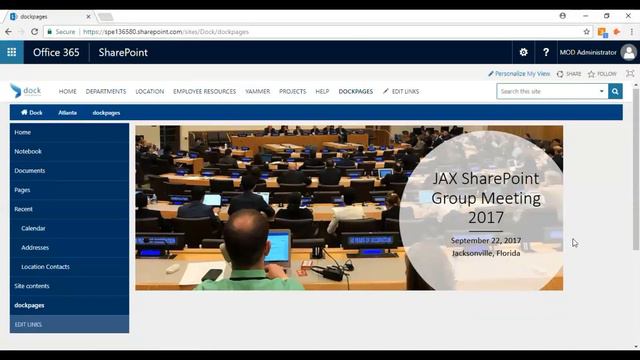Click the page vertical scrollbar
The width and height of the screenshot is (640, 360).
point(636,169)
